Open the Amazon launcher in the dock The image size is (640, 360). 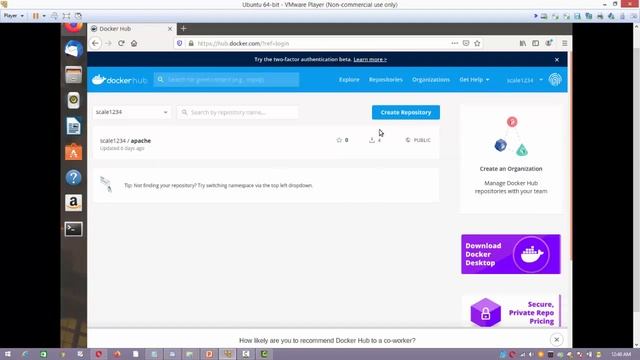(73, 203)
